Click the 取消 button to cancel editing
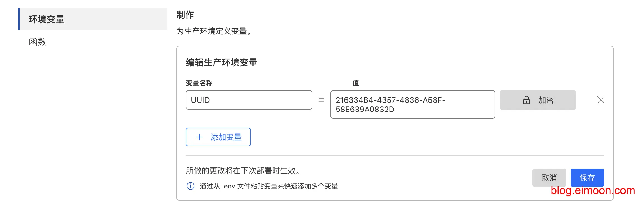 tap(549, 178)
